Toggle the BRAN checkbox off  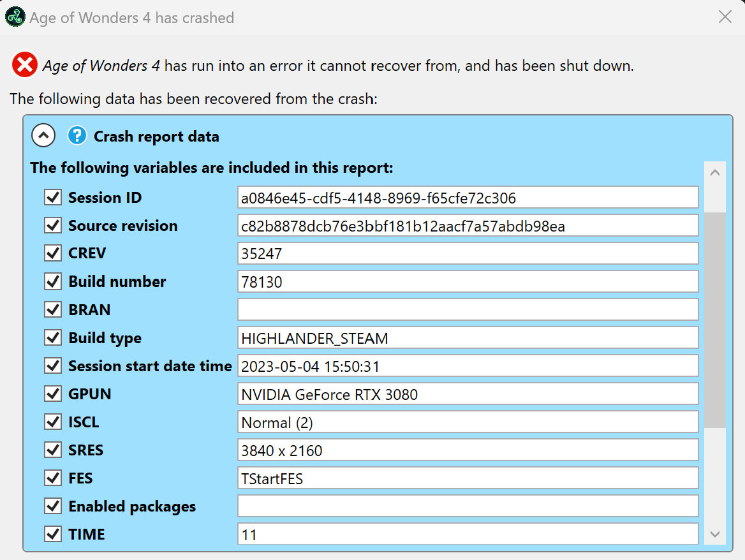pos(52,309)
